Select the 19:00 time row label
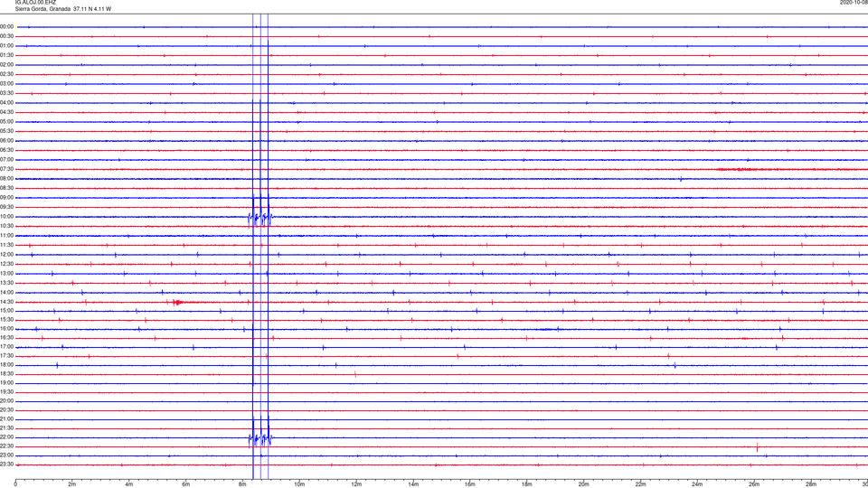 pos(6,383)
